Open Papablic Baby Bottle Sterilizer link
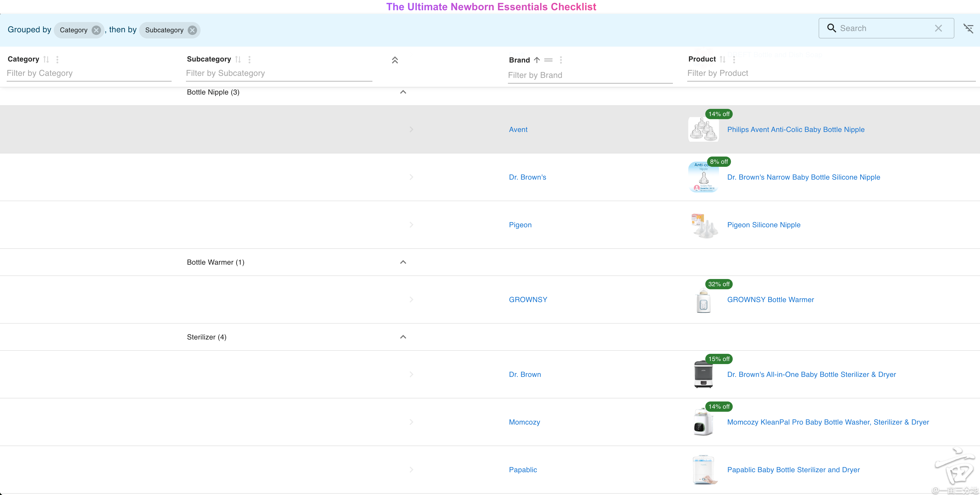This screenshot has height=495, width=980. pyautogui.click(x=793, y=470)
